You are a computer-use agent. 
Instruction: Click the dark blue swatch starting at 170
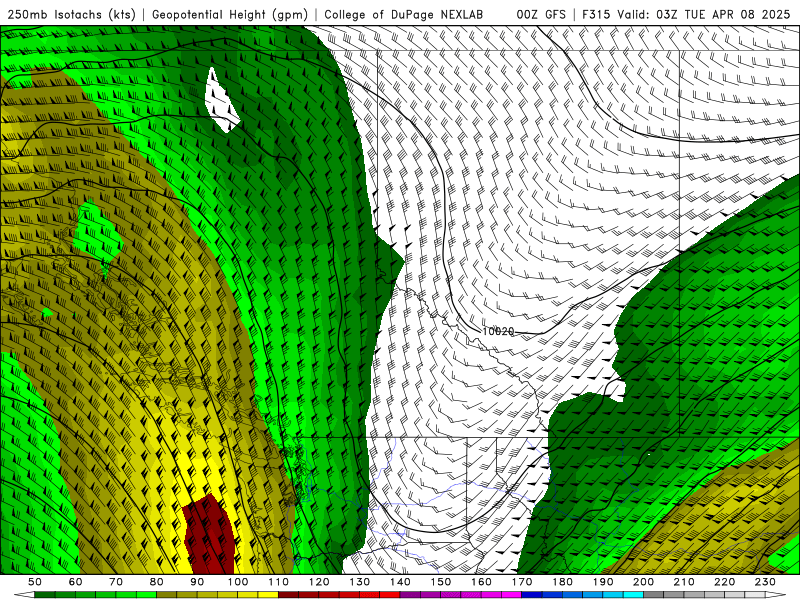click(x=532, y=595)
